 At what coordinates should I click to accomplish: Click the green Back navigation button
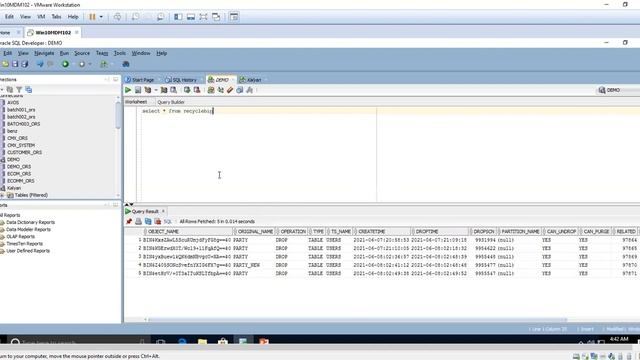(x=65, y=64)
